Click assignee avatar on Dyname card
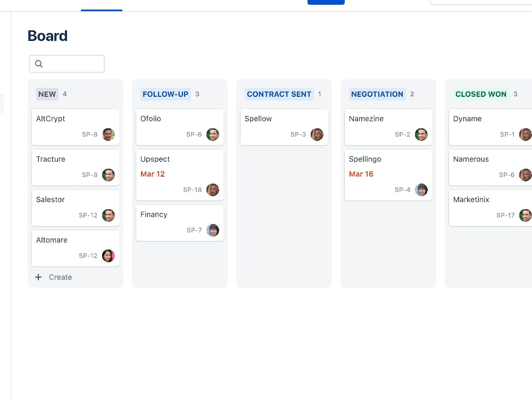 [x=526, y=135]
